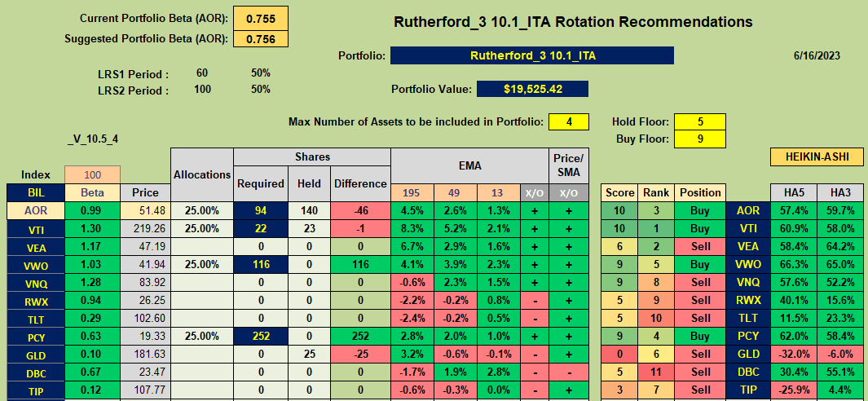This screenshot has height=401, width=868.
Task: Click the Allocations column header
Action: [201, 174]
